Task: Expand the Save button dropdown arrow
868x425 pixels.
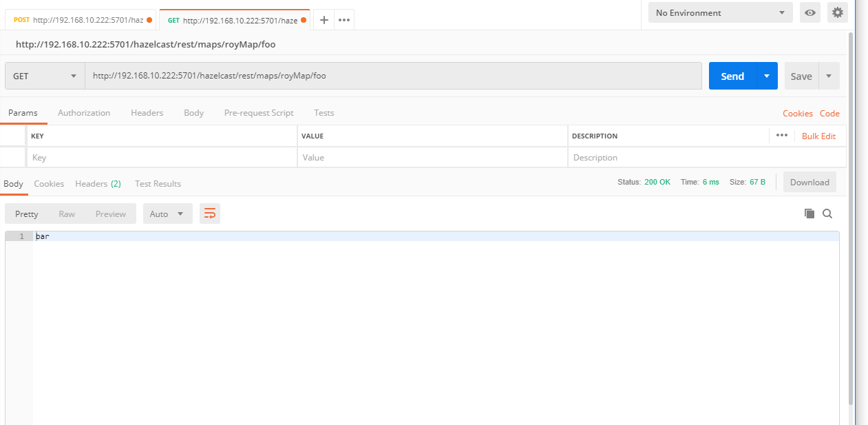Action: 829,76
